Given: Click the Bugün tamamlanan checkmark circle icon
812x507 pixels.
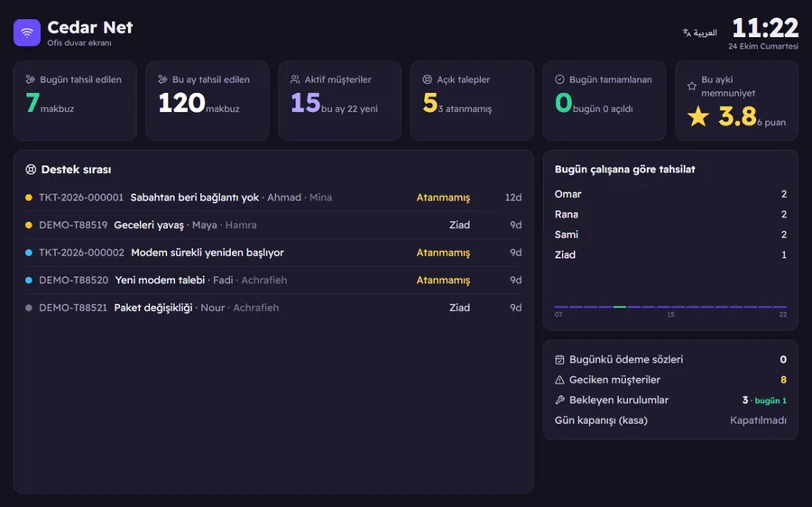Looking at the screenshot, I should (x=559, y=79).
